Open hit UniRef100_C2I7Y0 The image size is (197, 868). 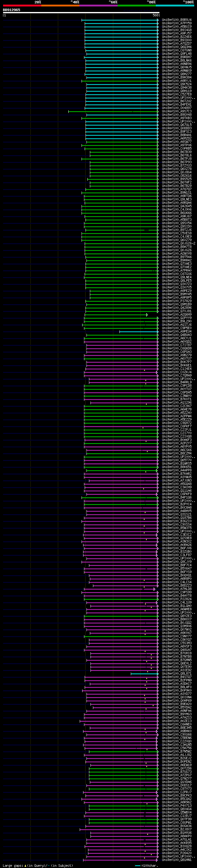(x=176, y=433)
